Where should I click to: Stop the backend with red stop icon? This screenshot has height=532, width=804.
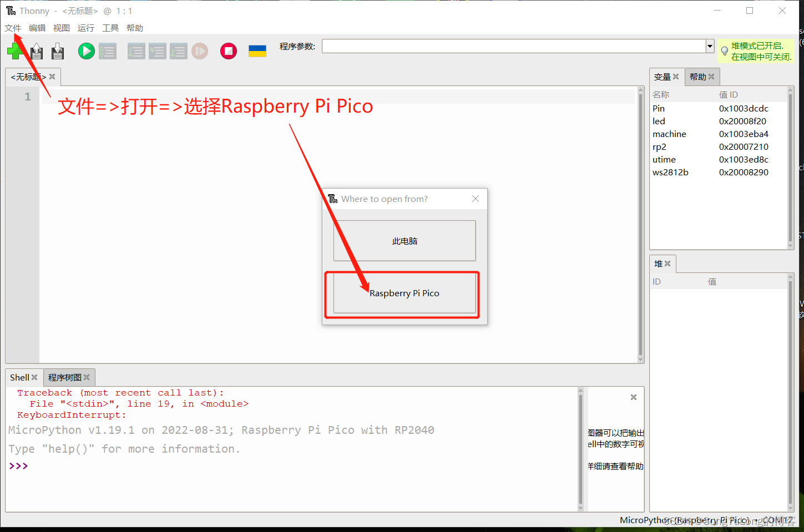(228, 51)
